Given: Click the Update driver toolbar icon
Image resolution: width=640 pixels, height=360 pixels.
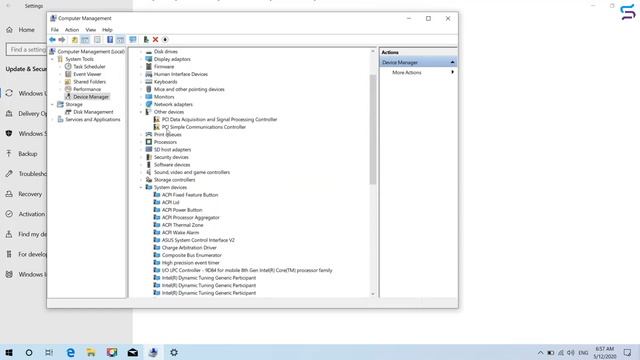Looking at the screenshot, I should coord(146,40).
